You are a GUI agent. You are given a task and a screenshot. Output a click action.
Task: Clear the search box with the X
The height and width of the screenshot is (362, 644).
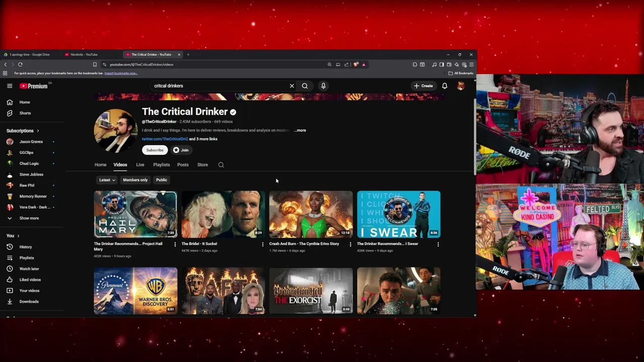pyautogui.click(x=292, y=86)
